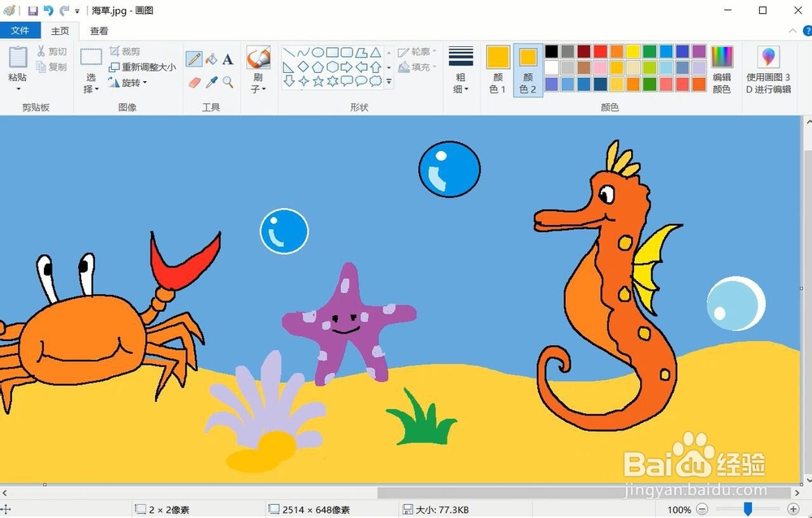Click the vertical scrollbar up arrow
Image resolution: width=812 pixels, height=518 pixels.
click(x=808, y=123)
